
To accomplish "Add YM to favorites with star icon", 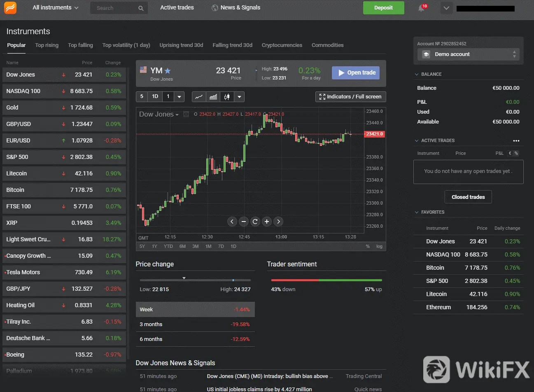I will tap(168, 71).
